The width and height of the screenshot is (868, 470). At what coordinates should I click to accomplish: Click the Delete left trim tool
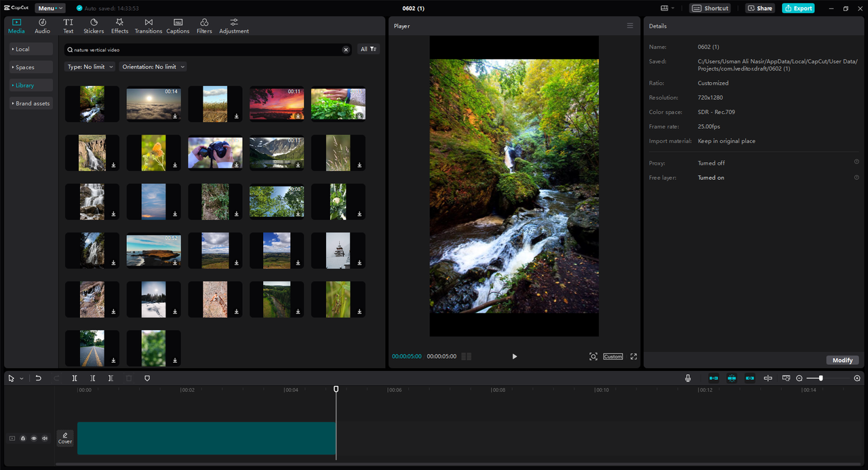point(93,378)
